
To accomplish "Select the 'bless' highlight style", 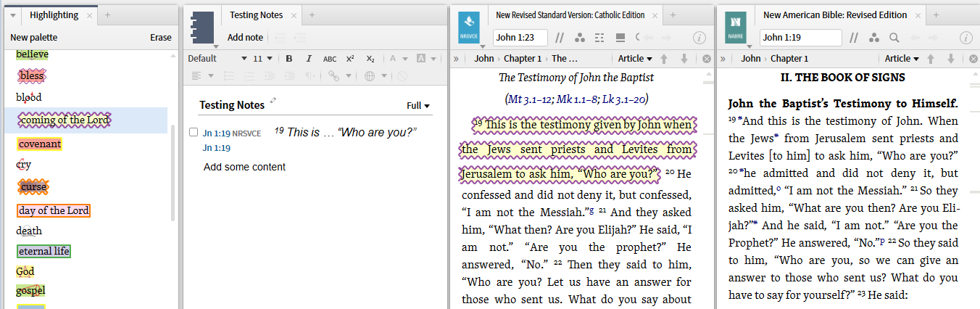I will click(x=33, y=75).
